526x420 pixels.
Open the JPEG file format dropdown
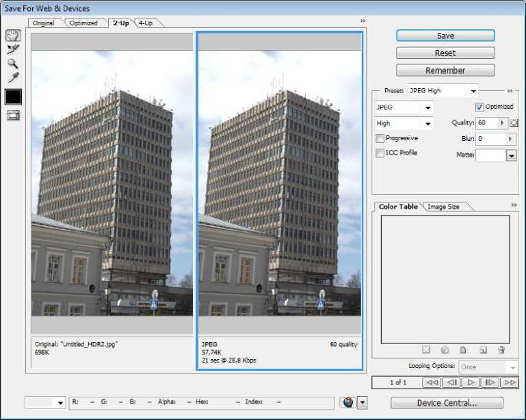[428, 108]
